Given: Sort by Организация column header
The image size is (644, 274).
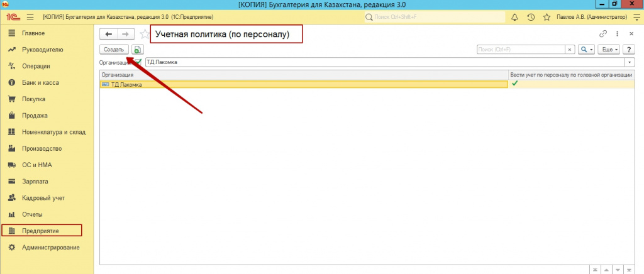Looking at the screenshot, I should tap(304, 75).
